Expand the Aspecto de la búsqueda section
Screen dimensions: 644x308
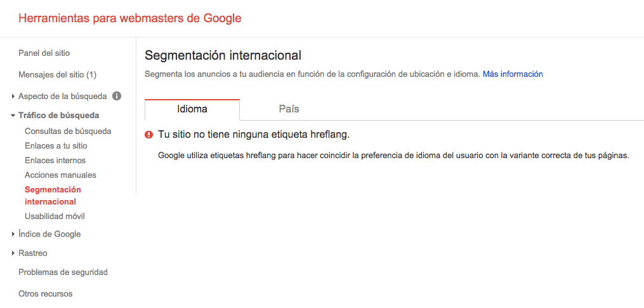coord(13,97)
